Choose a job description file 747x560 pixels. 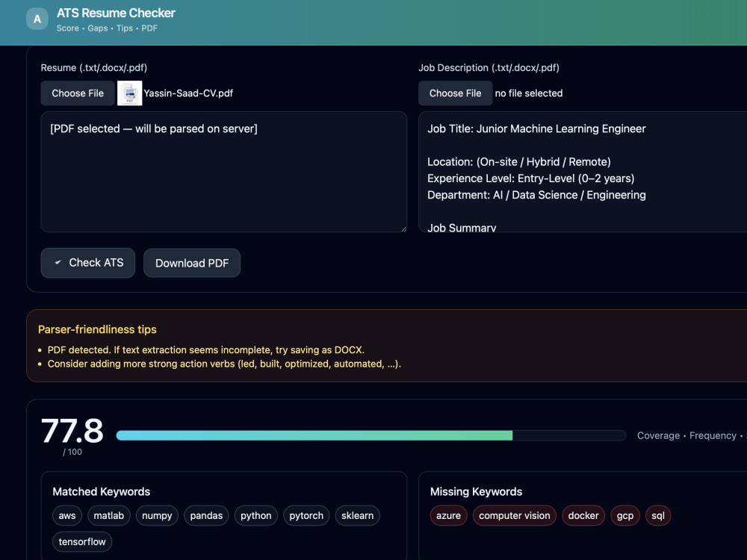click(x=455, y=93)
